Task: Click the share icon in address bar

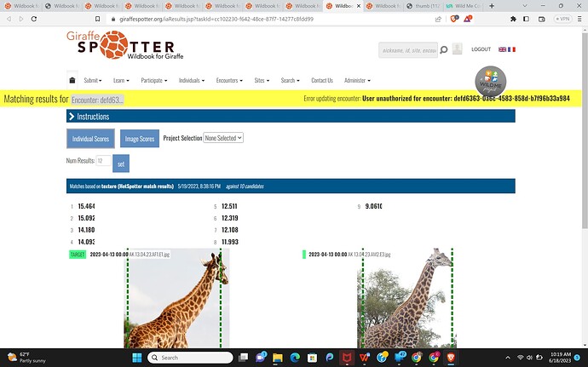Action: tap(438, 19)
